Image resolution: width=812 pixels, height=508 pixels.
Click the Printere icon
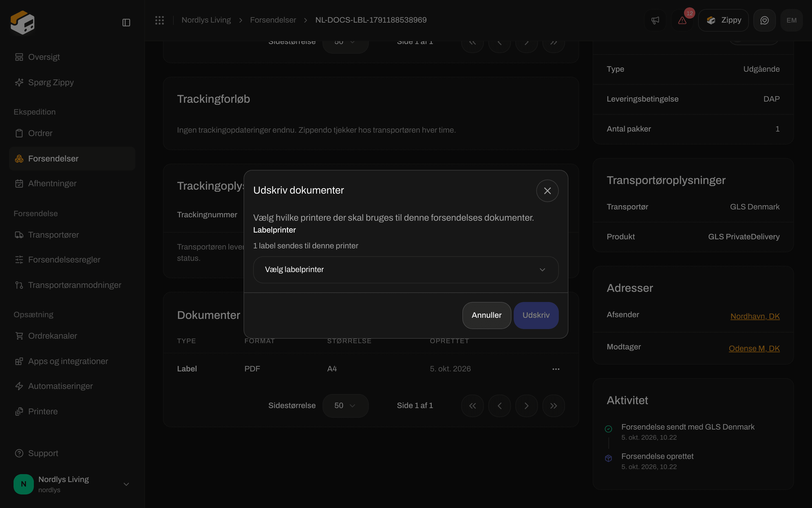tap(19, 411)
